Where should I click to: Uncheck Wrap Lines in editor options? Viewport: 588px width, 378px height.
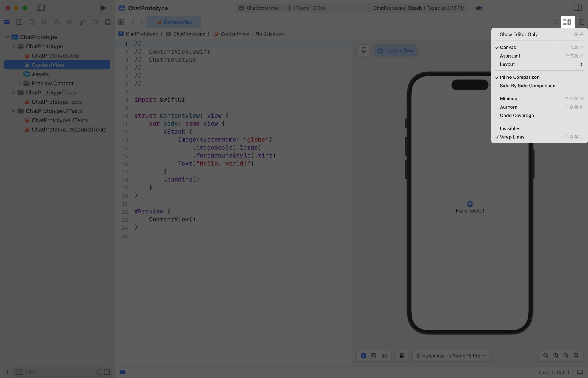point(512,137)
